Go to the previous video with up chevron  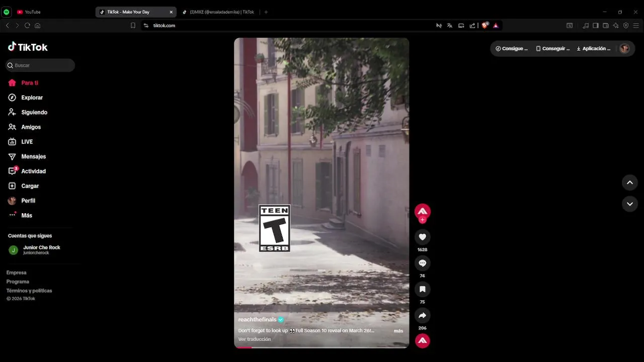click(x=630, y=183)
